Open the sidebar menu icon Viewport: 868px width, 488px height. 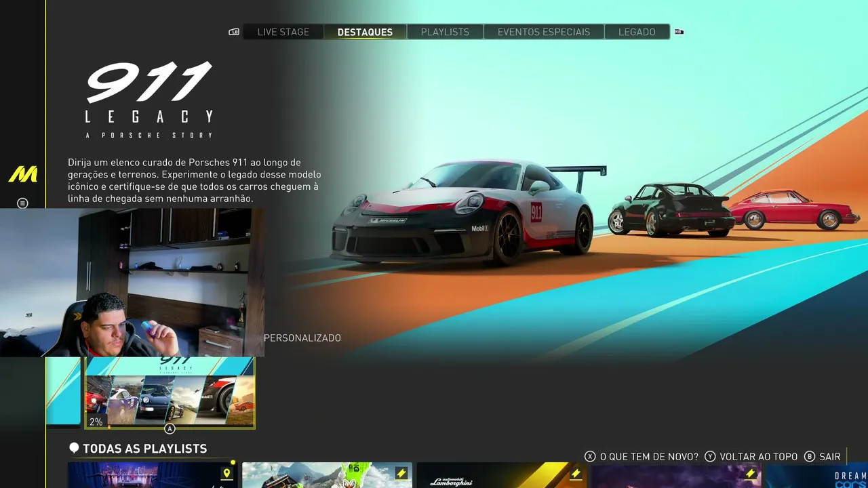click(22, 203)
